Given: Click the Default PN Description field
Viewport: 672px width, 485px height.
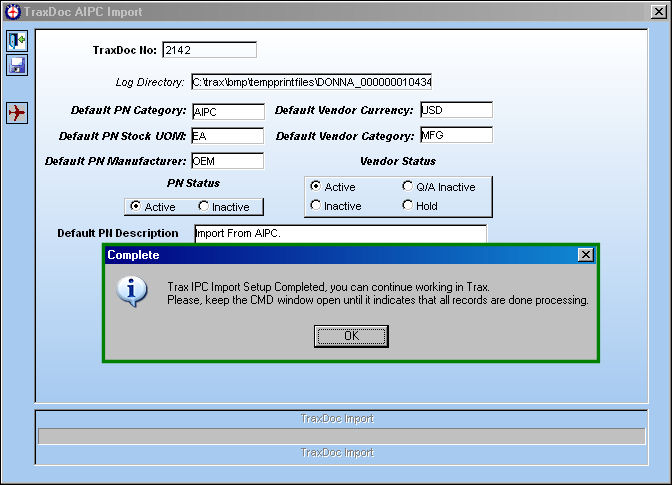Looking at the screenshot, I should 341,234.
